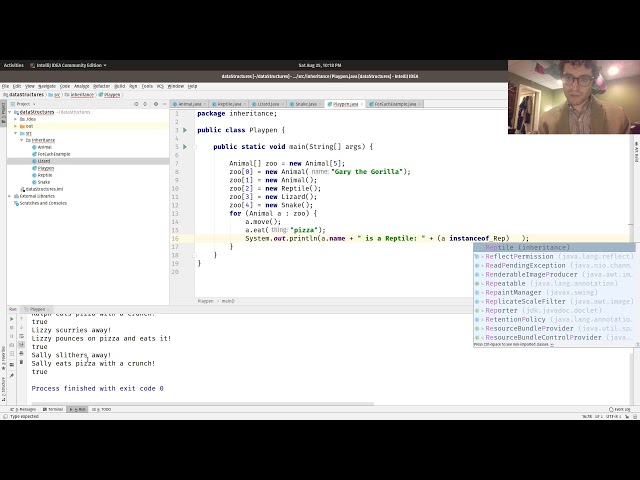Open the TODO tool window
The width and height of the screenshot is (640, 480).
point(102,409)
